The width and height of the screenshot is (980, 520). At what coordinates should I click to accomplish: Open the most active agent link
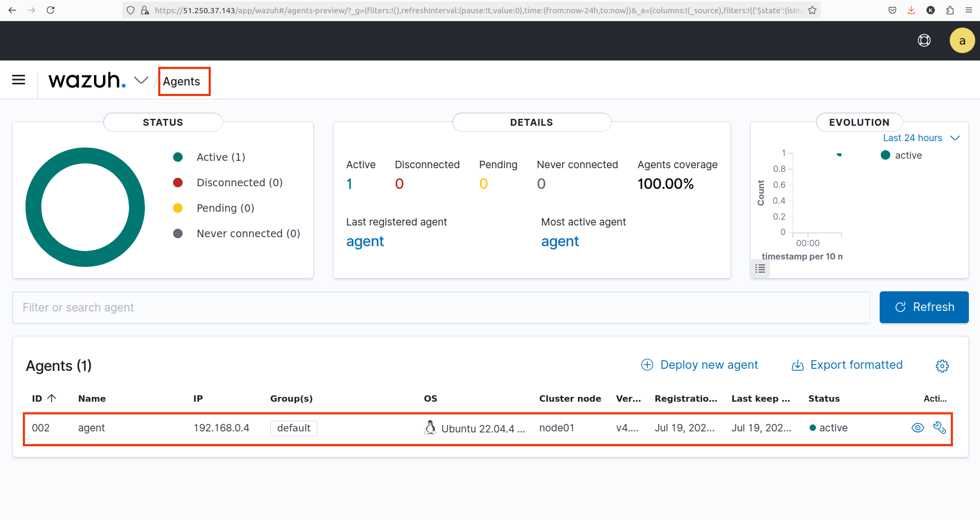tap(560, 241)
